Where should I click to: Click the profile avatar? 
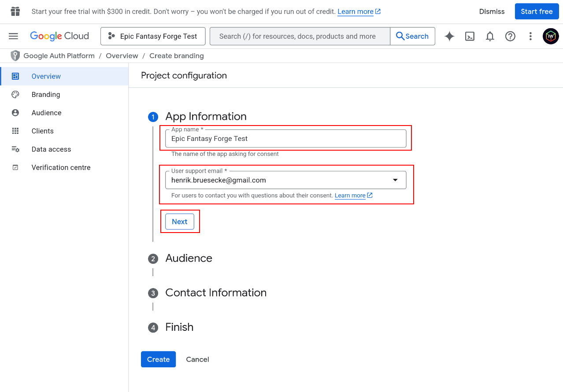[551, 36]
